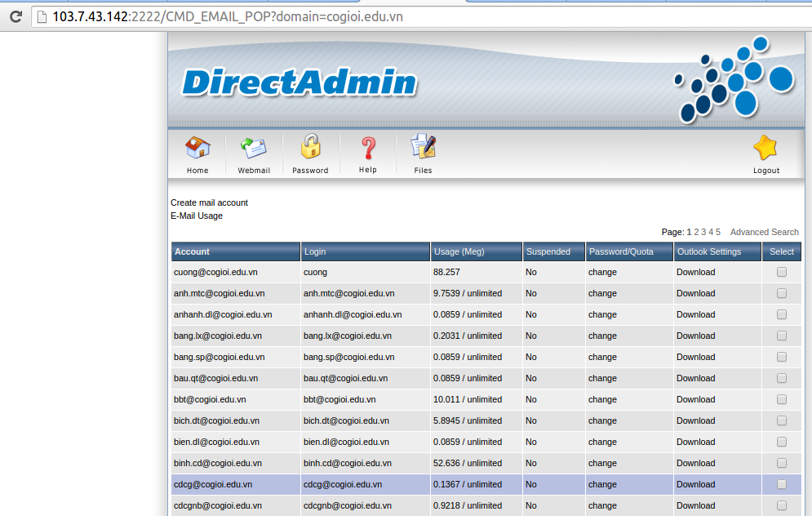812x516 pixels.
Task: Select the usage value 88.257
Action: (x=446, y=272)
